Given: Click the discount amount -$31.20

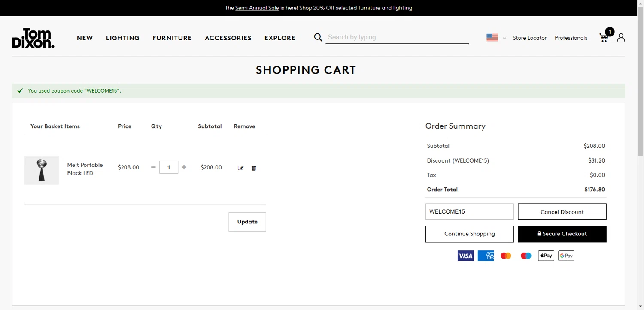Looking at the screenshot, I should (x=595, y=160).
